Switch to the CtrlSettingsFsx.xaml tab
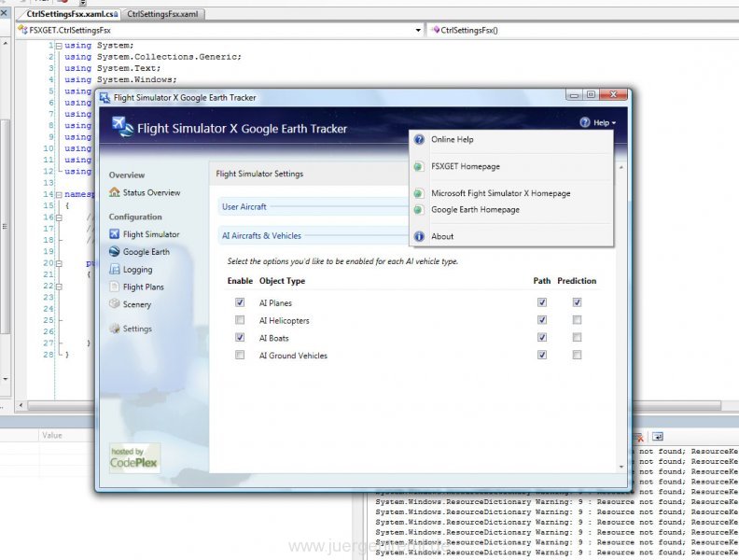The width and height of the screenshot is (739, 560). pos(162,14)
